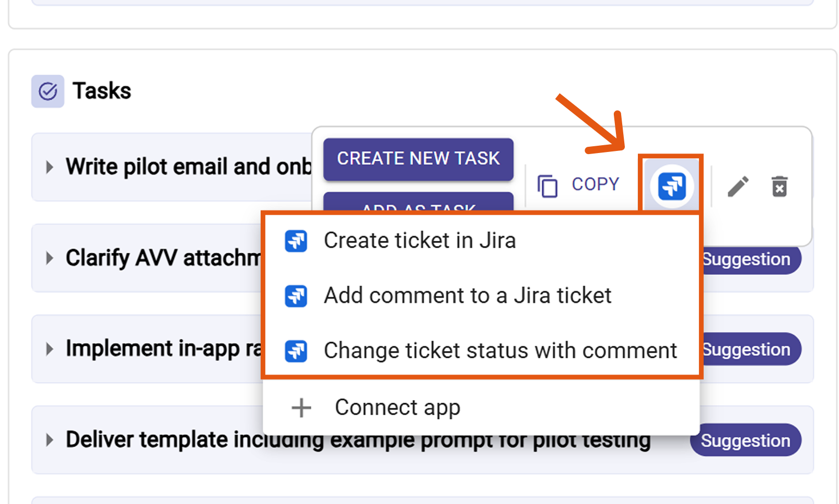Click the Clarify AVV task title
This screenshot has width=839, height=504.
pos(164,258)
